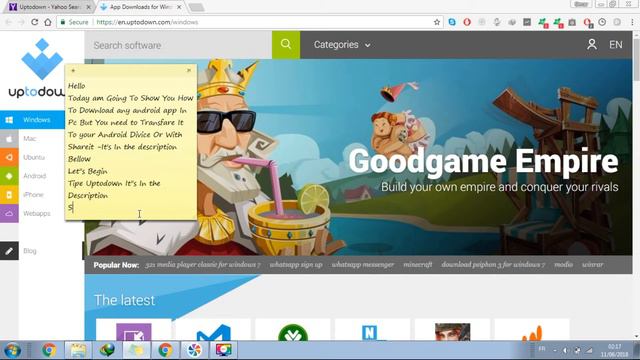Click the Apple logo sidebar icon

[9, 138]
